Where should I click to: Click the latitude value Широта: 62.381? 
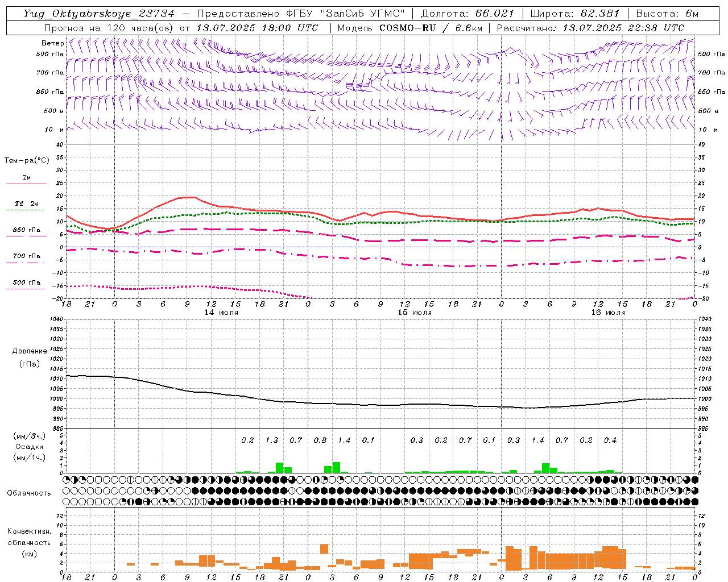point(574,14)
